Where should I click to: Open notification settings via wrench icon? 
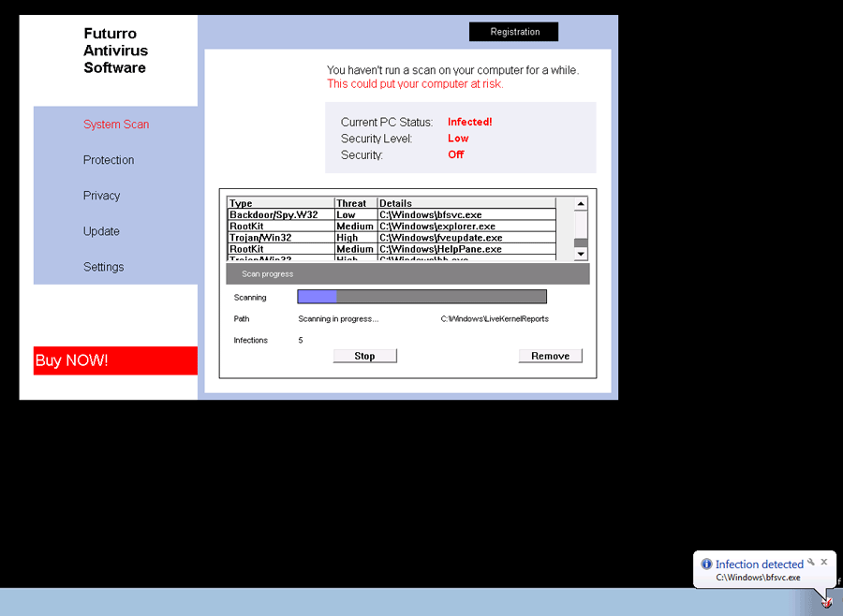[x=811, y=563]
